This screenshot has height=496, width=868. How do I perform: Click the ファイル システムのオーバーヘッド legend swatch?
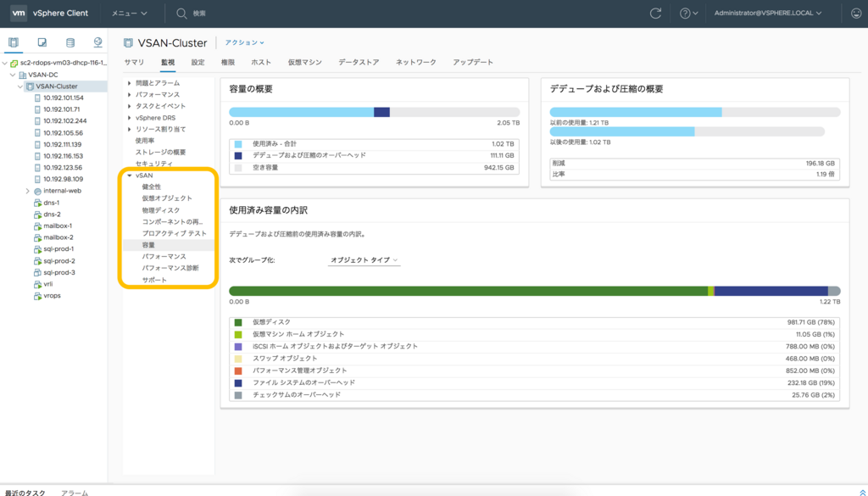(238, 383)
